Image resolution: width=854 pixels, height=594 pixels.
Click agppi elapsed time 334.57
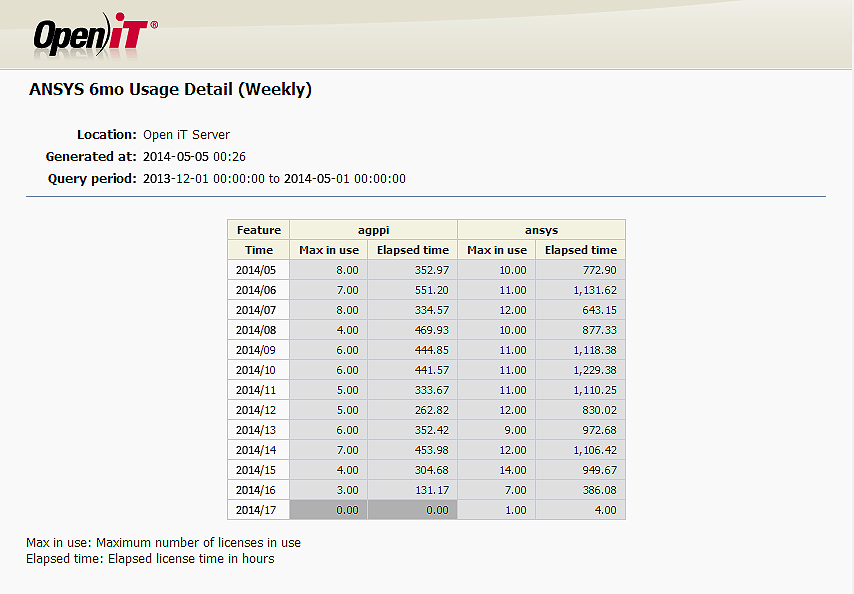point(413,310)
